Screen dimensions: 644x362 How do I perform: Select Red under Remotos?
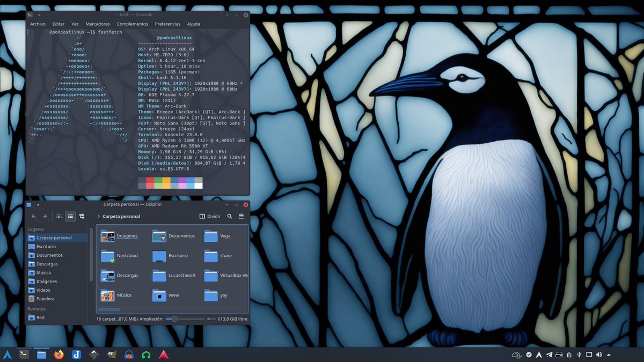click(x=57, y=317)
